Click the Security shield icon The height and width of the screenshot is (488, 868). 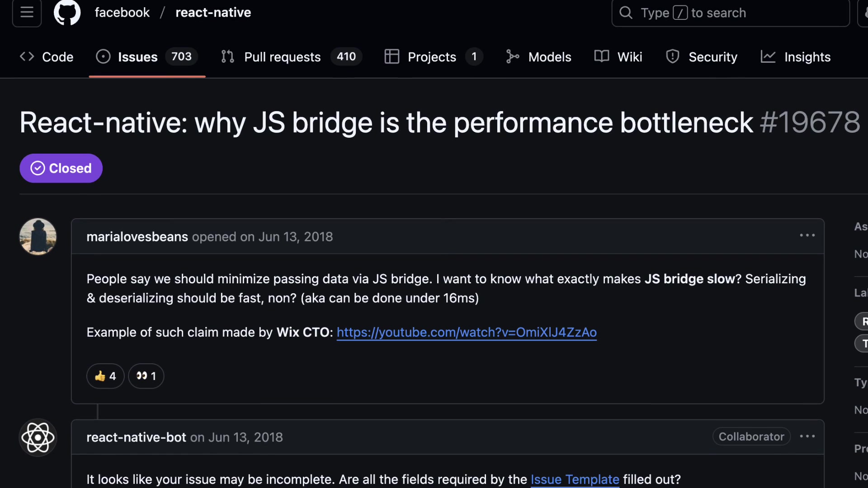(672, 56)
